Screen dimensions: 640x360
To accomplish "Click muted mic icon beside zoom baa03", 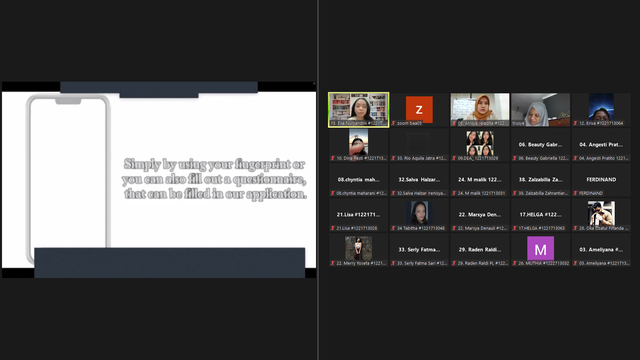I will click(x=393, y=123).
